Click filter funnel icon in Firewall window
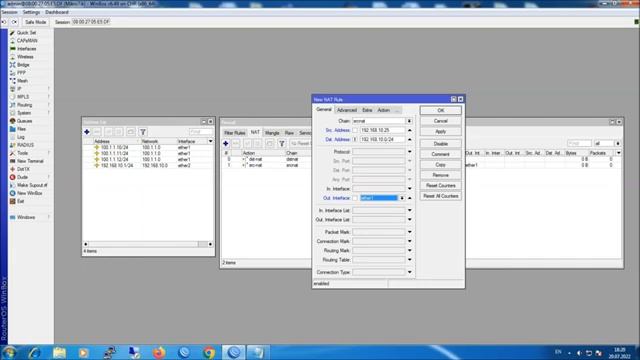The width and height of the screenshot is (640, 360). (x=282, y=144)
